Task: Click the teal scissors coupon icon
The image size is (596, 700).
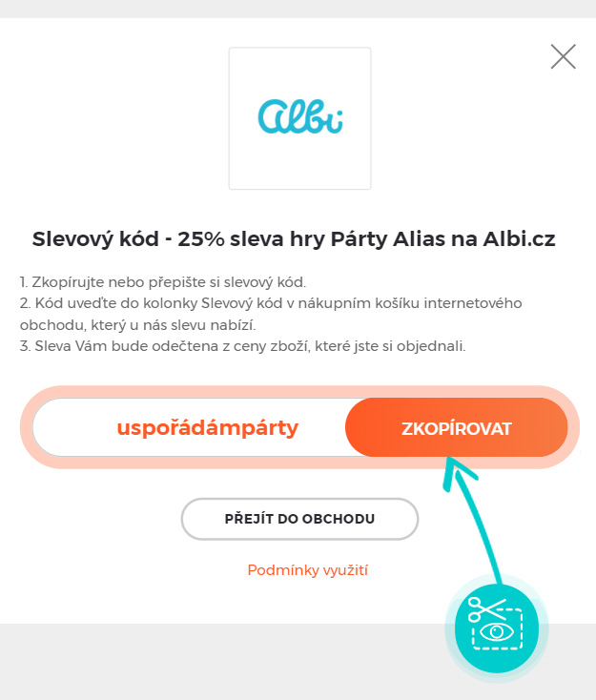Action: (x=497, y=628)
